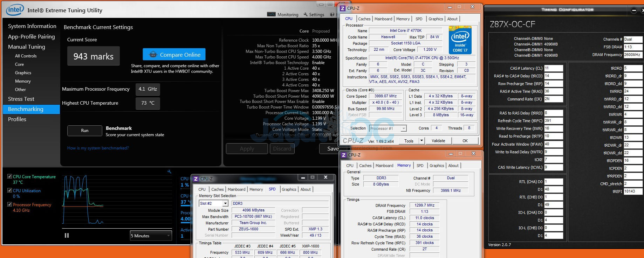Disable Processor Frequency graph checkbox

click(9, 204)
